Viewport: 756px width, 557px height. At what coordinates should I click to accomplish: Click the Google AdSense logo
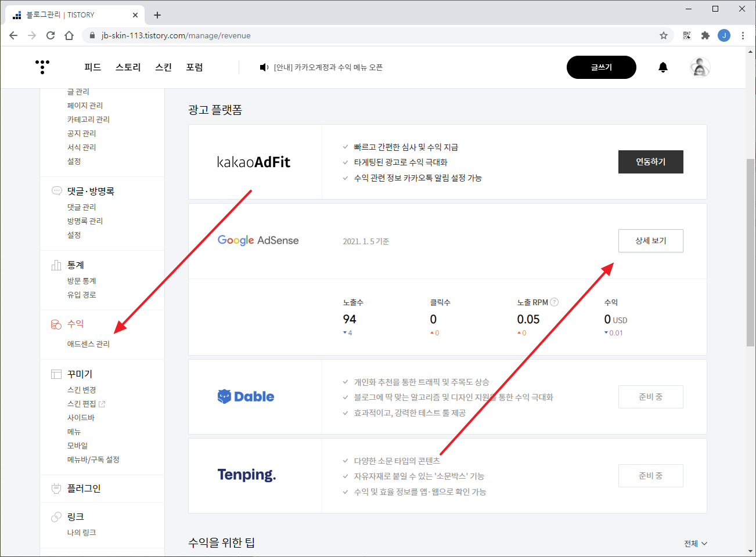(258, 240)
